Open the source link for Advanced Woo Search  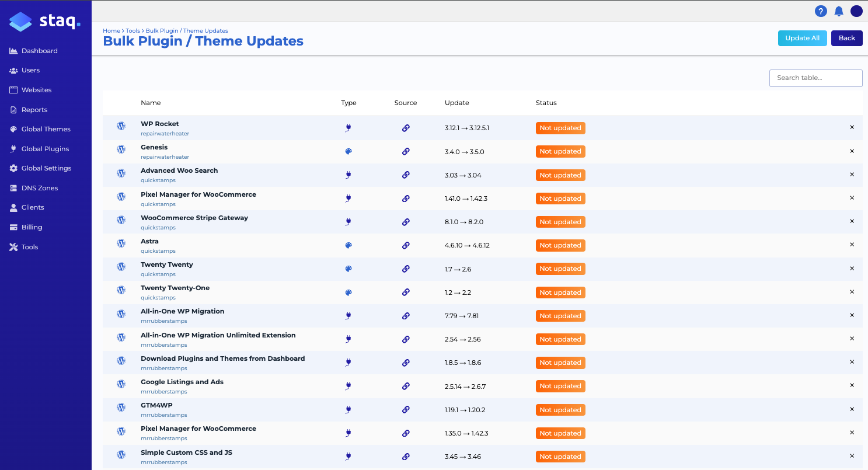(x=406, y=175)
